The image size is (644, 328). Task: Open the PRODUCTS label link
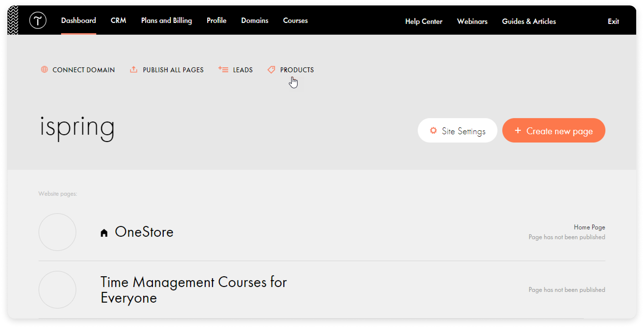click(297, 70)
